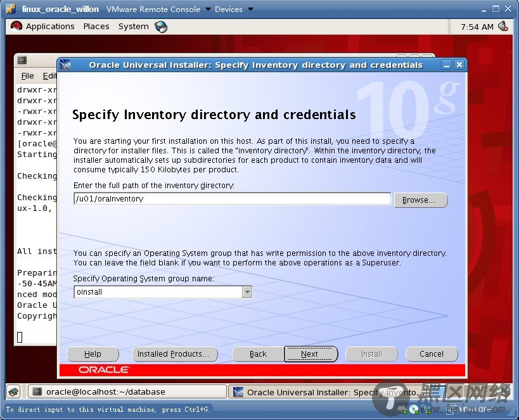Click the Cancel button
519x420 pixels.
pos(432,354)
